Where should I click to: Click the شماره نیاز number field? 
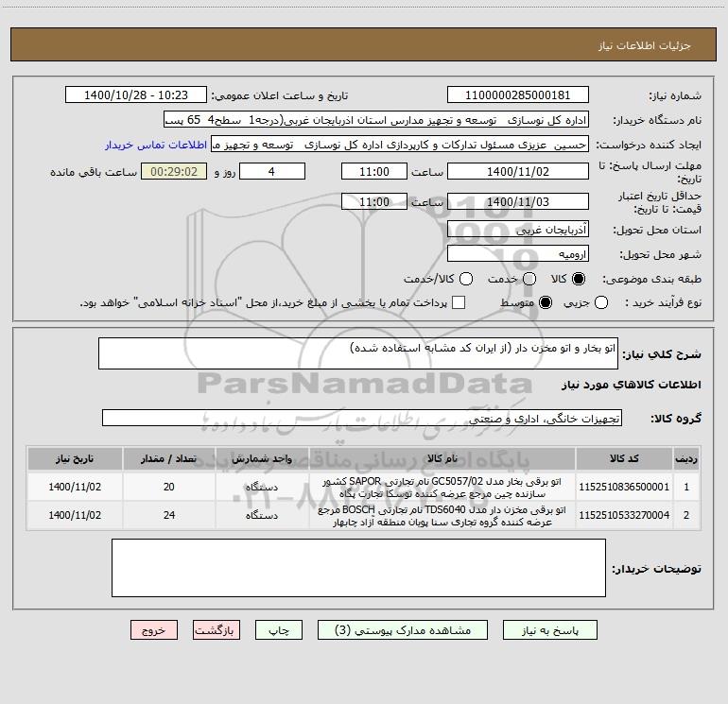[x=518, y=95]
